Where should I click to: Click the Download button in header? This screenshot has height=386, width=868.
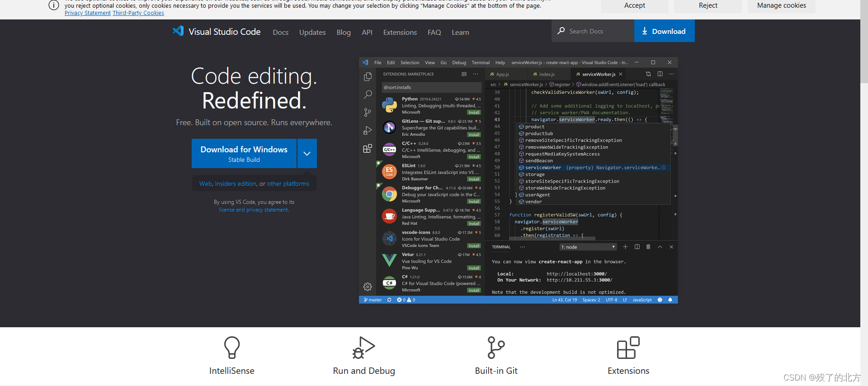tap(664, 31)
